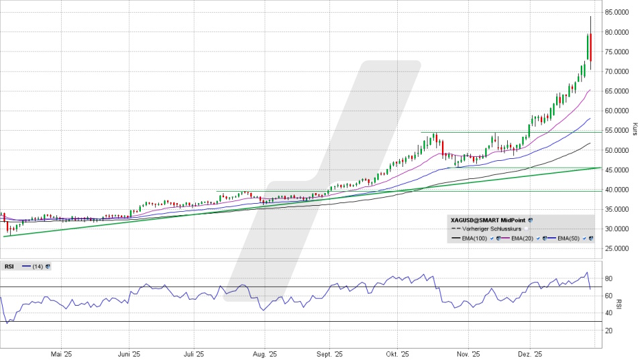Open the EMA(50) settings icon

590,239
